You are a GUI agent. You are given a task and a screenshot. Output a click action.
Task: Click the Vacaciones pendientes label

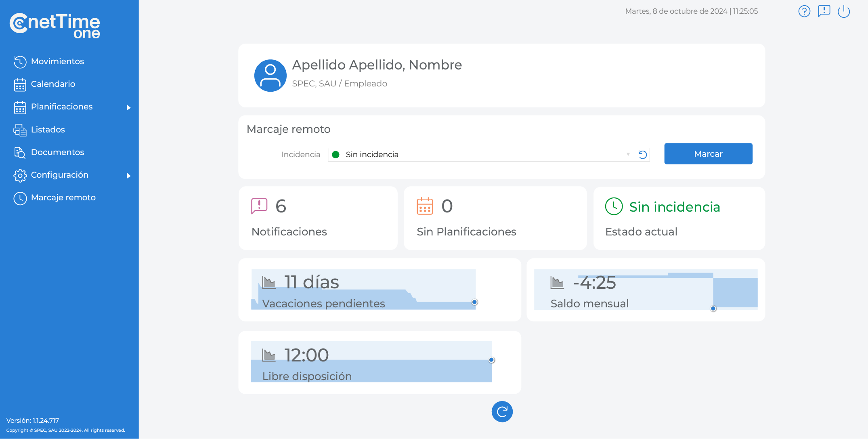pyautogui.click(x=323, y=304)
